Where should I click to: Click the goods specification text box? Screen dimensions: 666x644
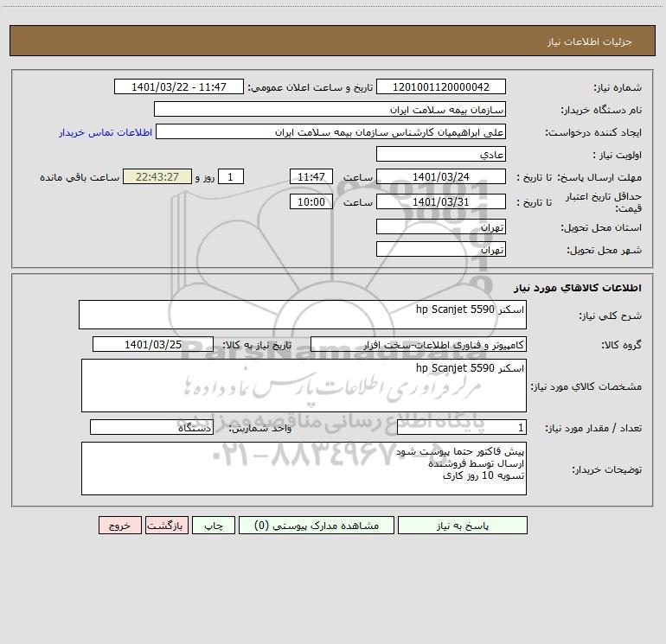pos(304,386)
